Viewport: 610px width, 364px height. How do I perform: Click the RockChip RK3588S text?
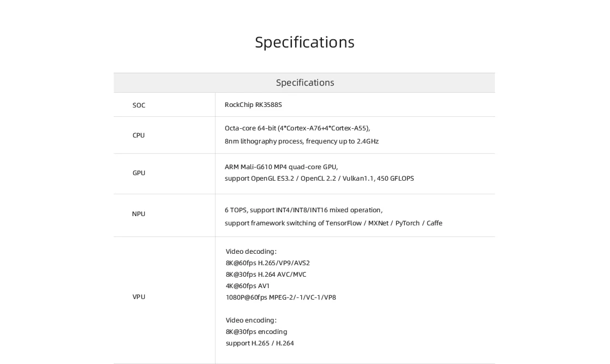tap(253, 105)
